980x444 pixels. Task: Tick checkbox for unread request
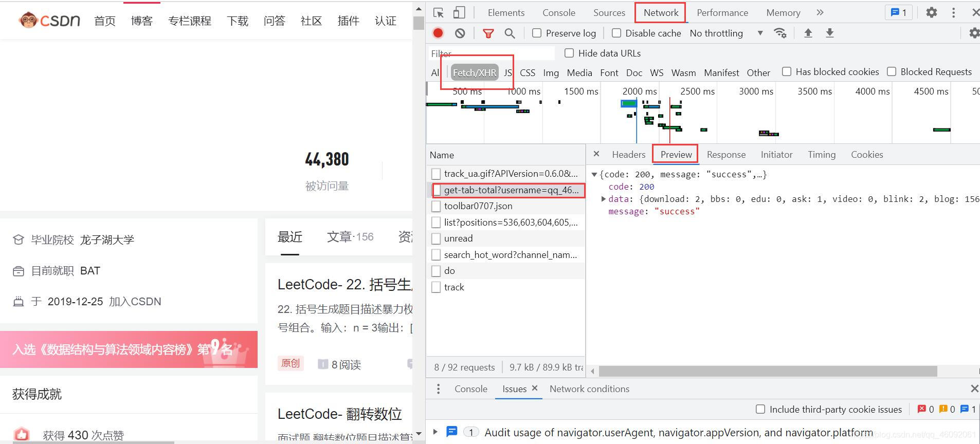[436, 238]
